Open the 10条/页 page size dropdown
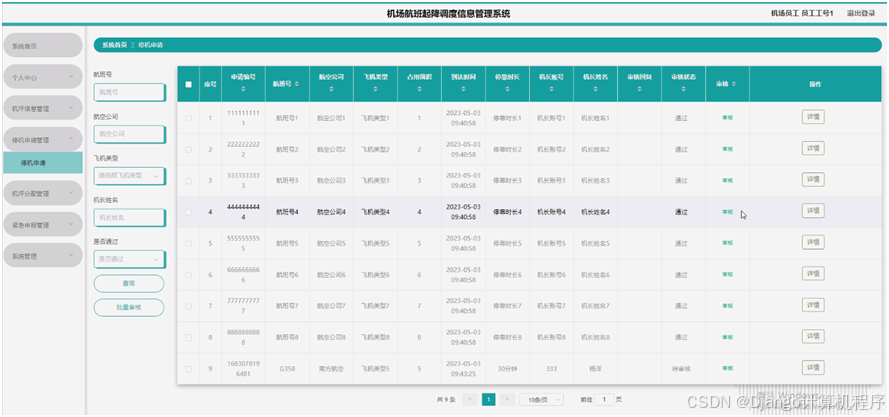The height and width of the screenshot is (417, 889). click(541, 399)
